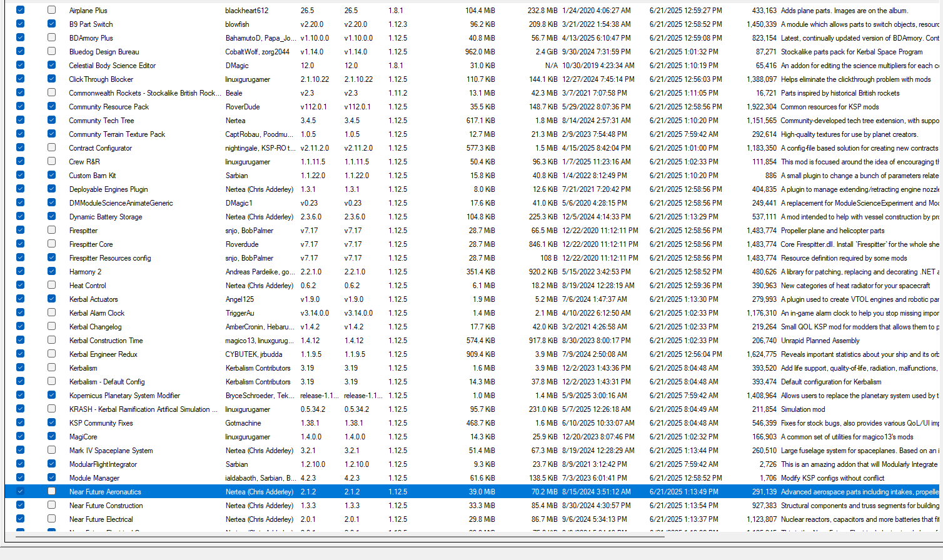
Task: Uncheck the left checkbox for Airplane Plus
Action: click(x=20, y=10)
